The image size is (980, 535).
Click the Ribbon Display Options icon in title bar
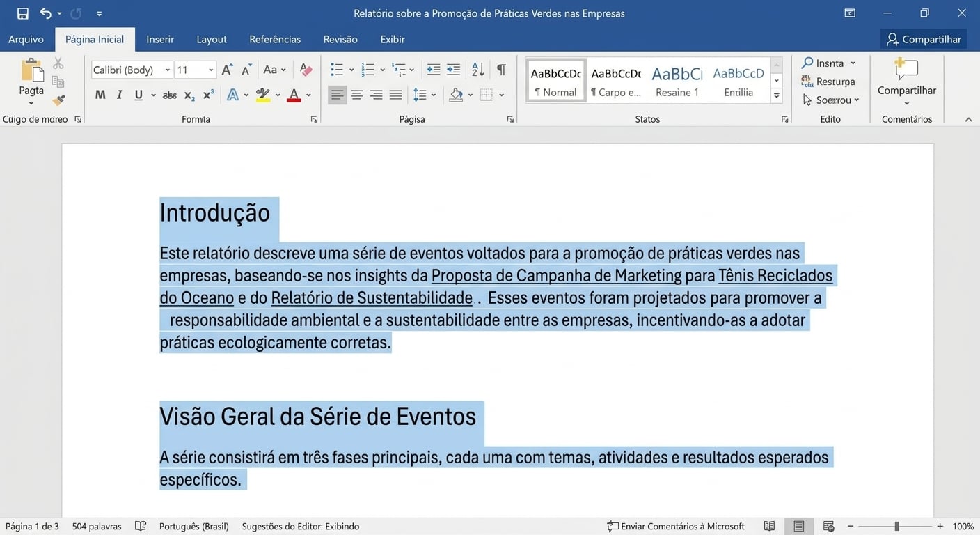click(850, 13)
